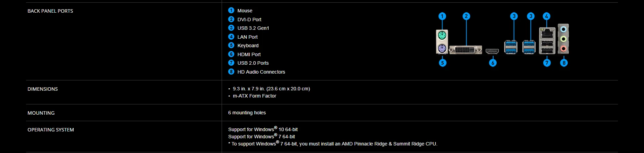Click the DVI-D connector in the diagram
The width and height of the screenshot is (644, 153).
tap(466, 50)
